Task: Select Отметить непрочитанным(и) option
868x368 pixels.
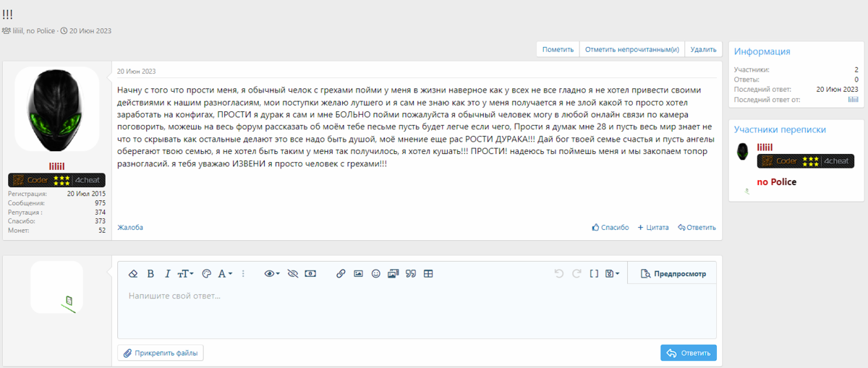Action: click(631, 49)
